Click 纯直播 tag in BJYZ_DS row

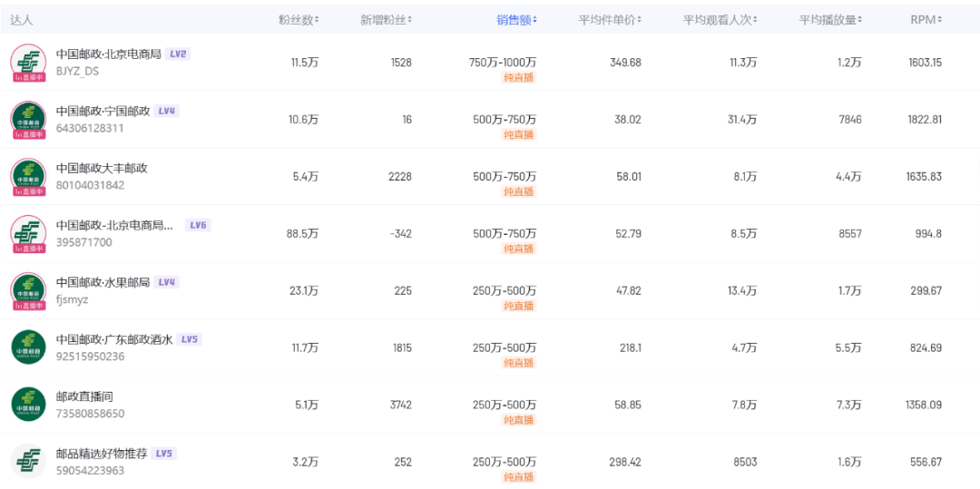pyautogui.click(x=519, y=77)
